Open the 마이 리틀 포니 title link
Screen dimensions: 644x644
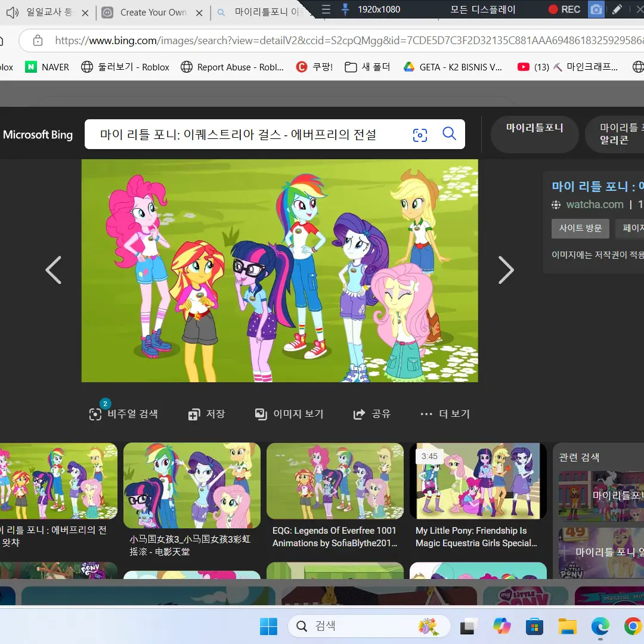[597, 187]
